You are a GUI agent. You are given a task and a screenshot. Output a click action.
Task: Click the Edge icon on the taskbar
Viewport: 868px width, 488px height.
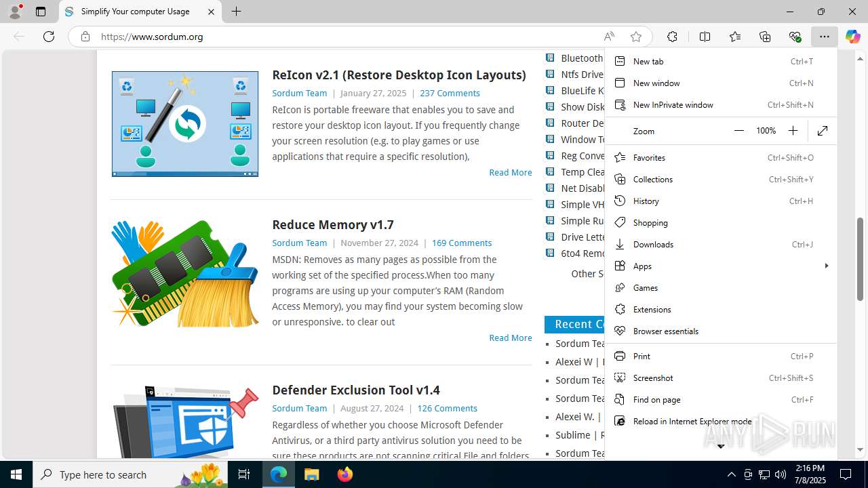click(x=279, y=474)
